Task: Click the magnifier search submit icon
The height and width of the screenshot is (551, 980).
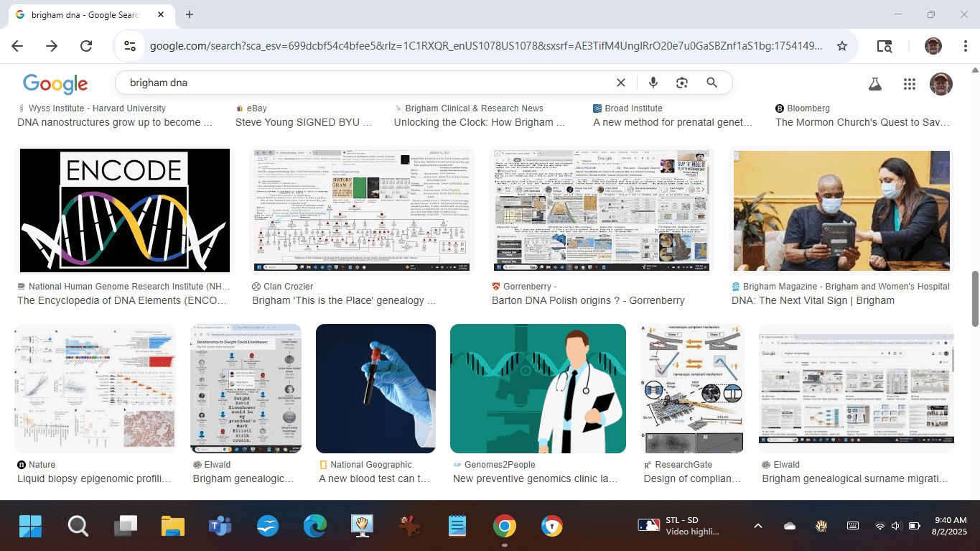Action: (x=711, y=83)
